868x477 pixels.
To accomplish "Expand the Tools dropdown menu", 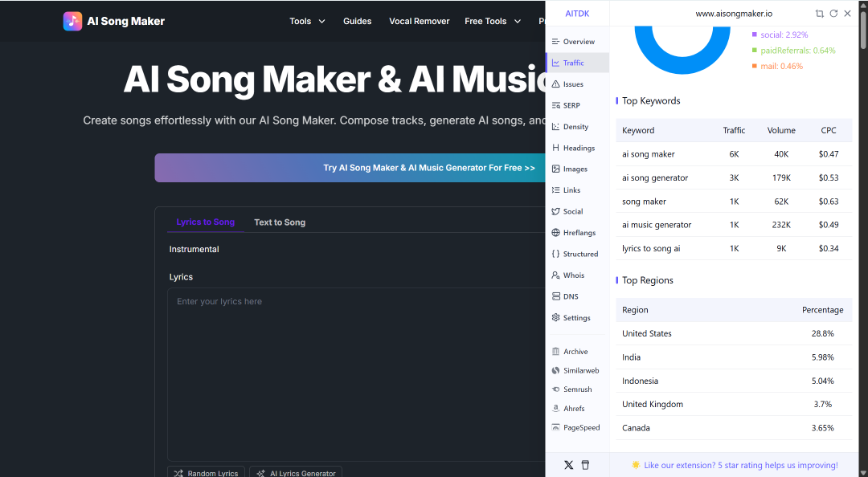I will click(307, 21).
